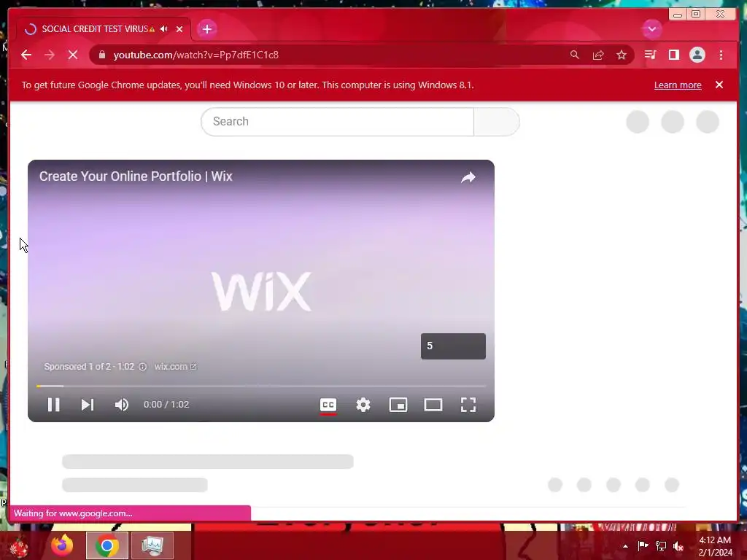Mute the tab via its speaker icon
This screenshot has height=560, width=747.
coord(164,29)
